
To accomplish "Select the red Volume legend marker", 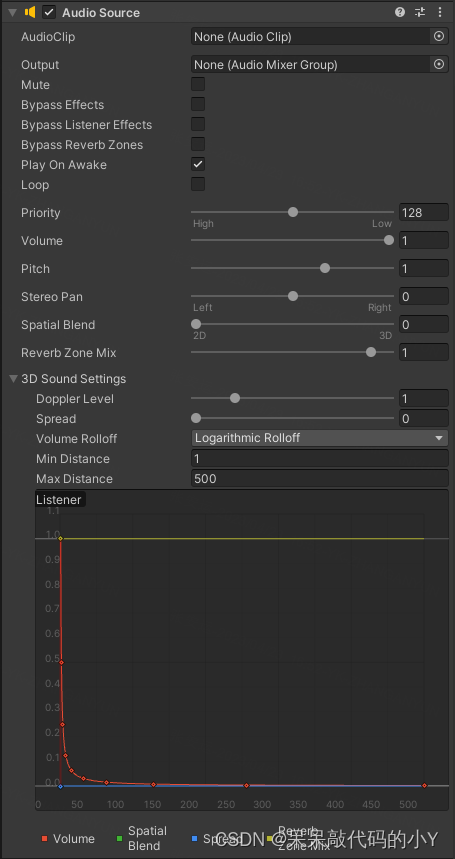I will click(44, 839).
